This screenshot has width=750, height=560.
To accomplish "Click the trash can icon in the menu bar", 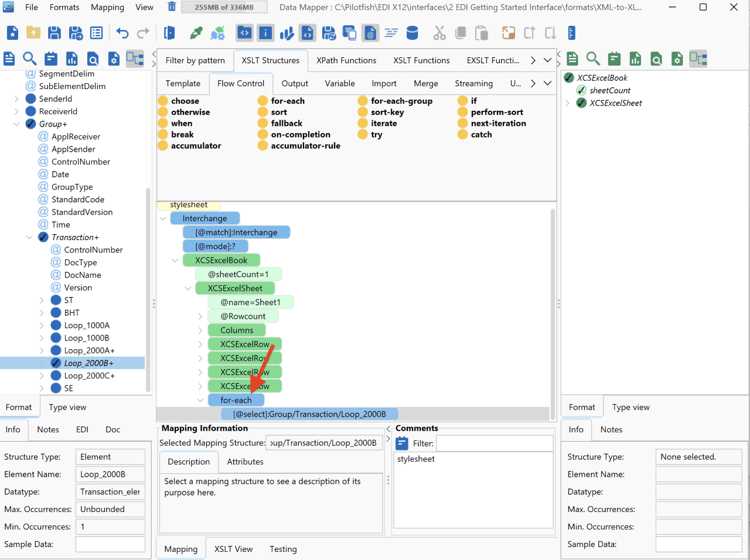I will click(x=172, y=7).
